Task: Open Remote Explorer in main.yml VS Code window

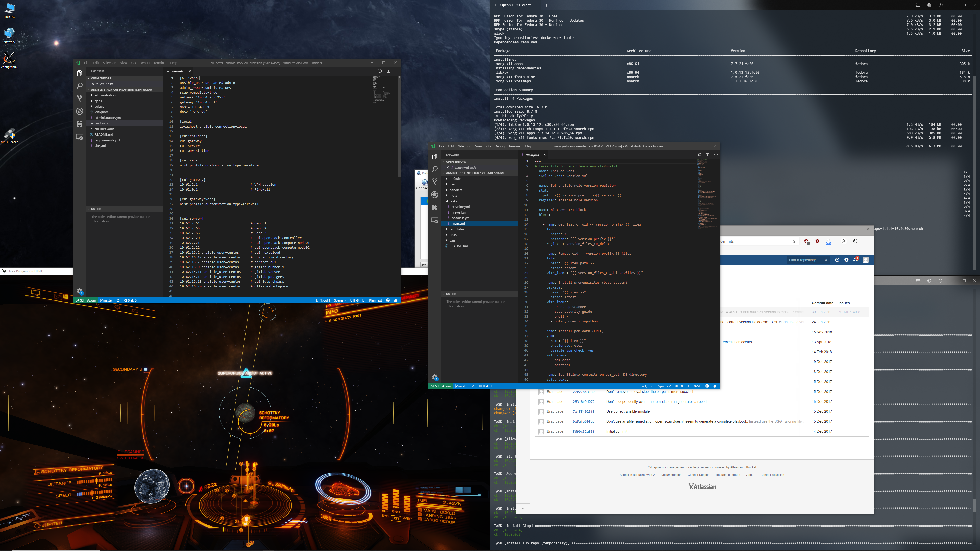Action: click(x=434, y=220)
